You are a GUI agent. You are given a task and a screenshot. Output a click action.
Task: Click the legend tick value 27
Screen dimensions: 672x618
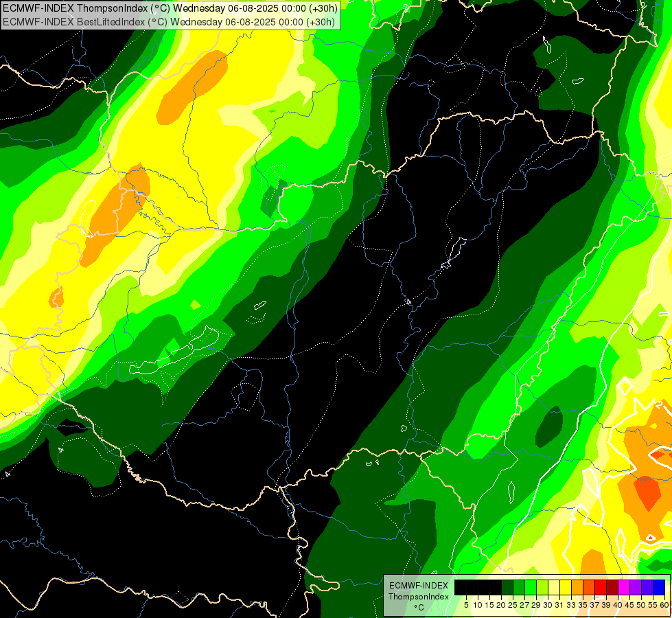524,605
